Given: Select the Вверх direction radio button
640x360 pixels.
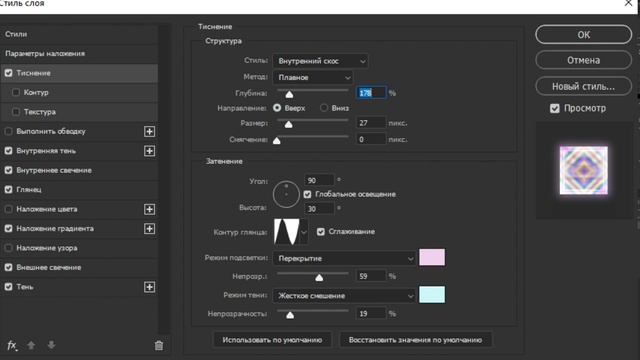Looking at the screenshot, I should (277, 108).
